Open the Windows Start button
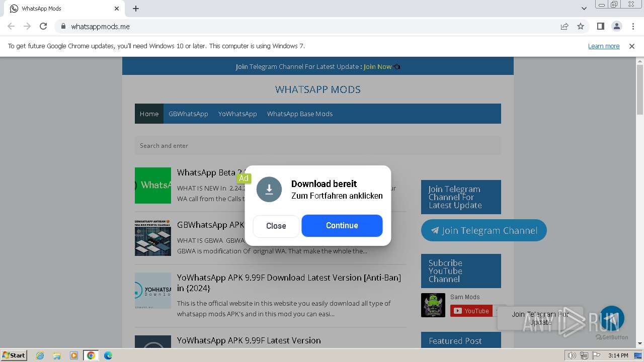 click(14, 355)
